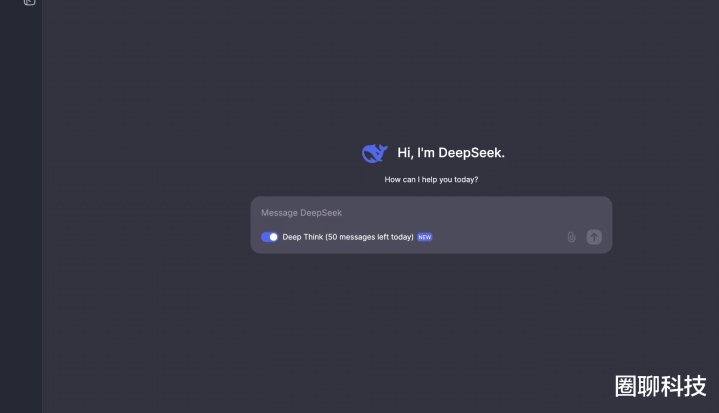Click the word "DeepSeek" in the greeting
The image size is (719, 413).
click(x=470, y=153)
